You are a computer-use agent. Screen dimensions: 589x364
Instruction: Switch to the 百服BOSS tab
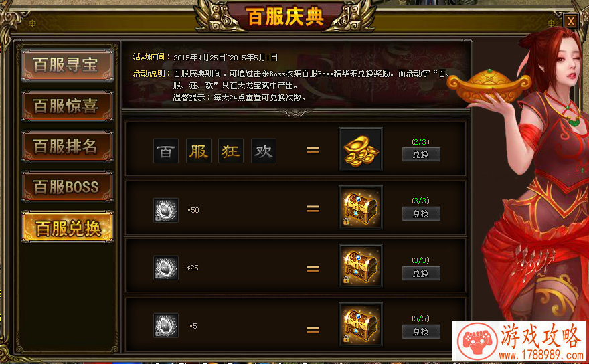(67, 187)
